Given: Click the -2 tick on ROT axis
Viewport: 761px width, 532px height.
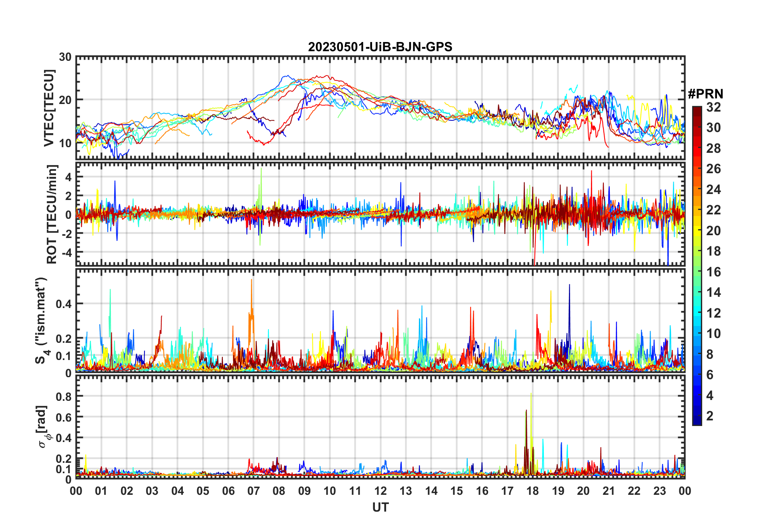Looking at the screenshot, I should (66, 234).
